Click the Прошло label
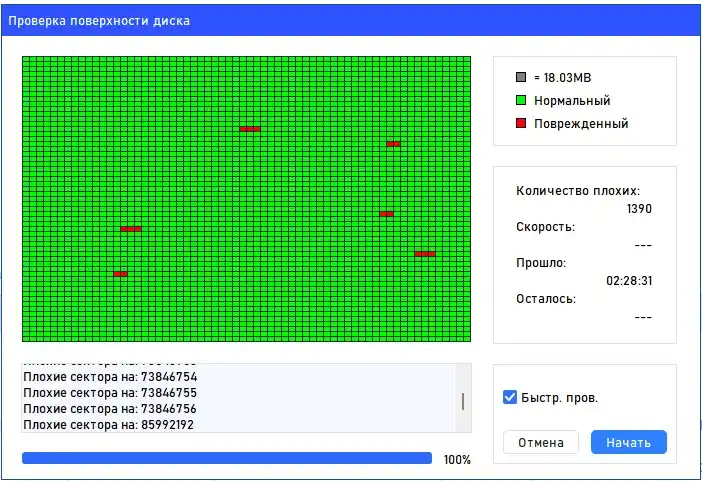This screenshot has width=702, height=481. click(541, 263)
